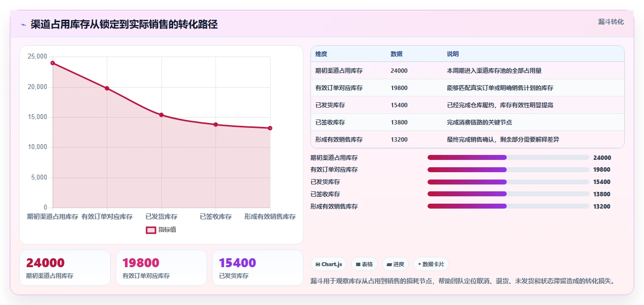Click the 25,000 y-axis label
The image size is (644, 305).
click(x=37, y=57)
